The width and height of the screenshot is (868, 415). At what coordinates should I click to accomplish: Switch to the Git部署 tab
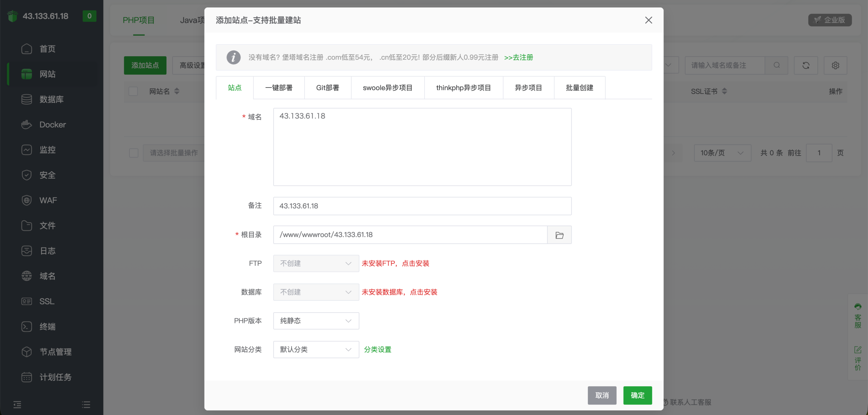pyautogui.click(x=327, y=88)
